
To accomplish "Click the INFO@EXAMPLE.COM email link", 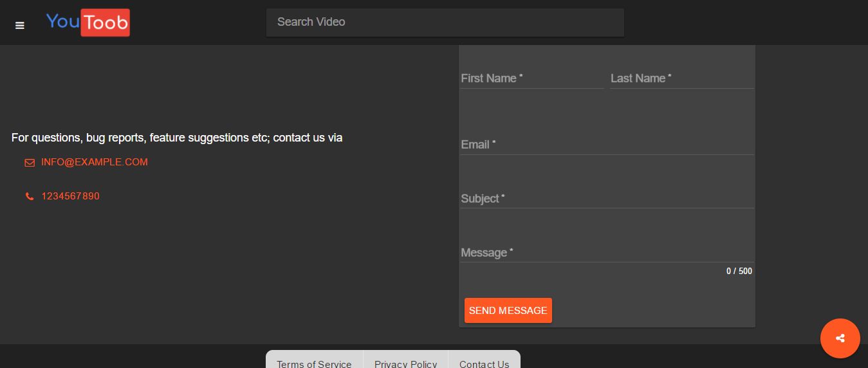I will (95, 162).
